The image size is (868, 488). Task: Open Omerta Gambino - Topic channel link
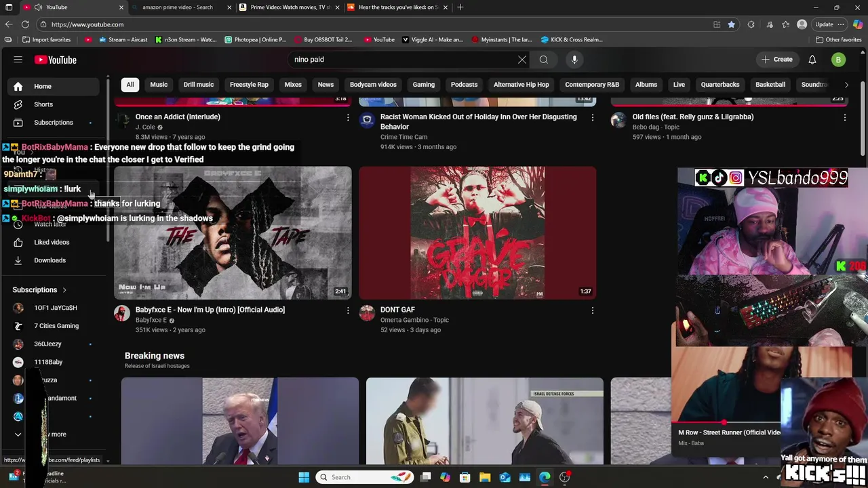414,320
